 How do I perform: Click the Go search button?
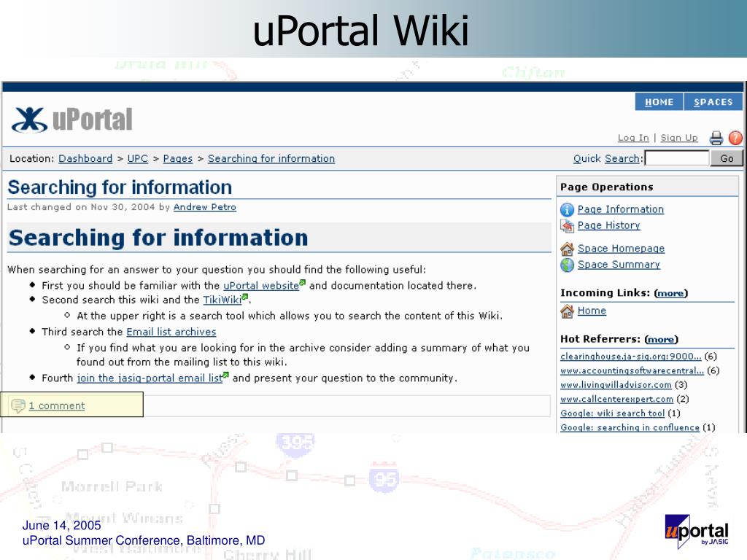(727, 158)
